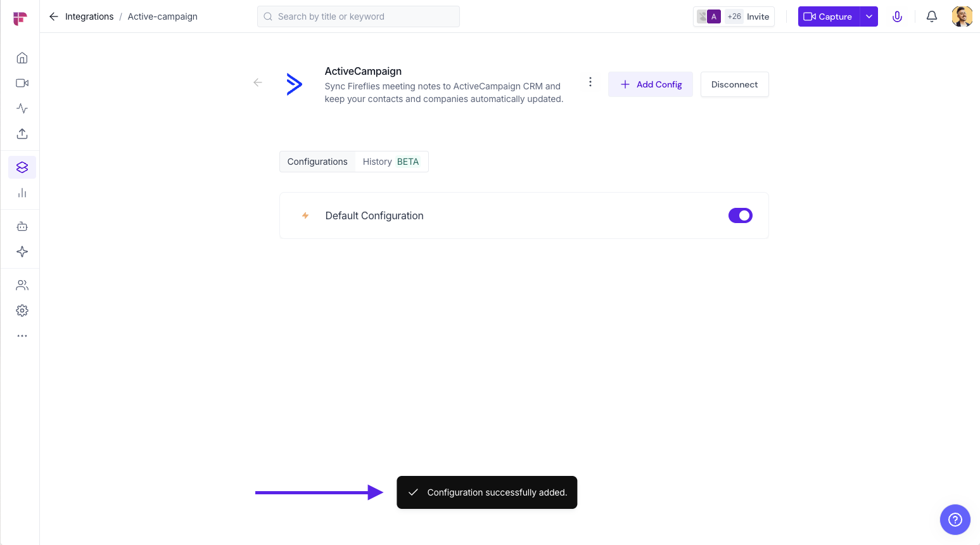Screen dimensions: 980x545
Task: Open ActiveCampaign three-dot options menu
Action: tap(590, 82)
